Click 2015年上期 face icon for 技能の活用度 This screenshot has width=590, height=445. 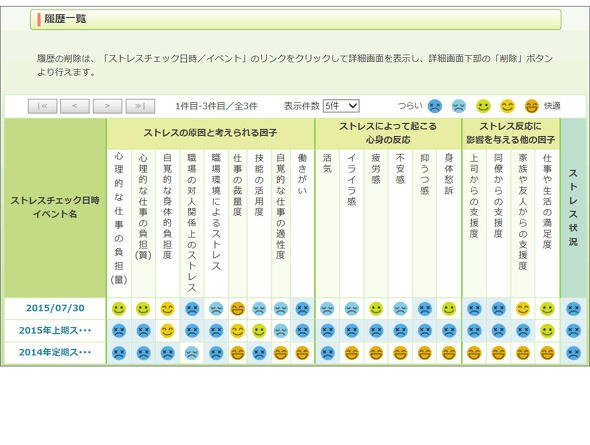[x=259, y=331]
